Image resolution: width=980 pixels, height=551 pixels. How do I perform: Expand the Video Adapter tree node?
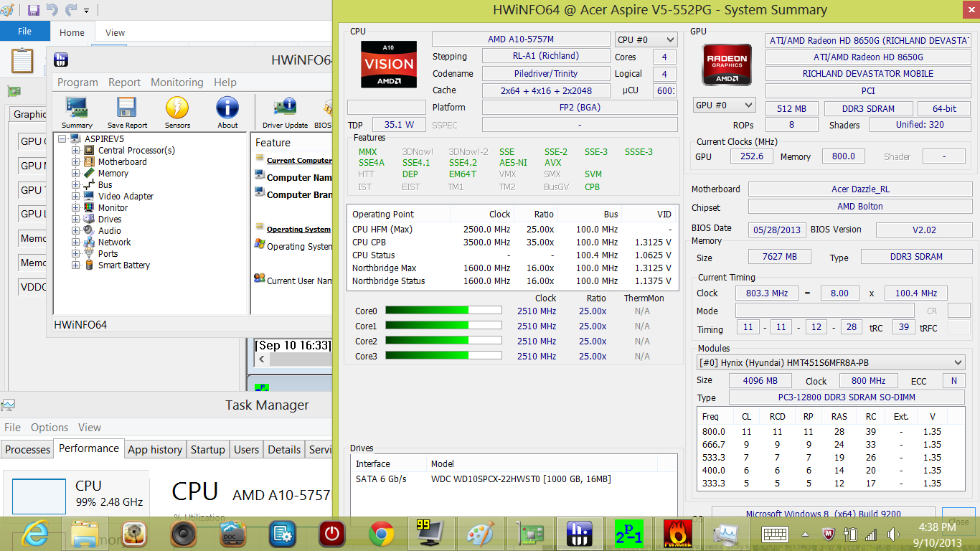click(75, 196)
